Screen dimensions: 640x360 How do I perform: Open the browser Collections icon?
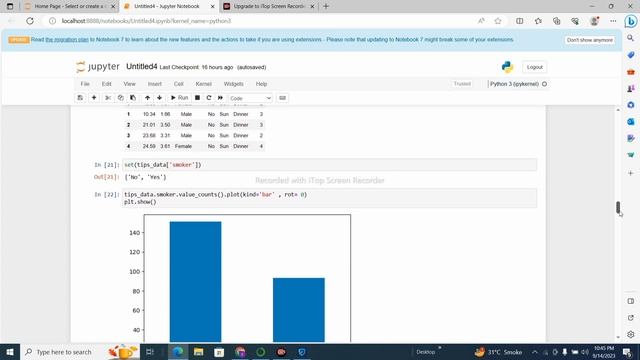pos(557,21)
